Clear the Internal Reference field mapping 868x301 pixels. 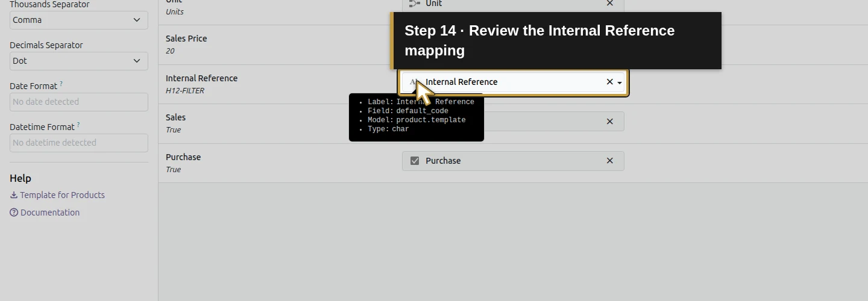(x=609, y=82)
